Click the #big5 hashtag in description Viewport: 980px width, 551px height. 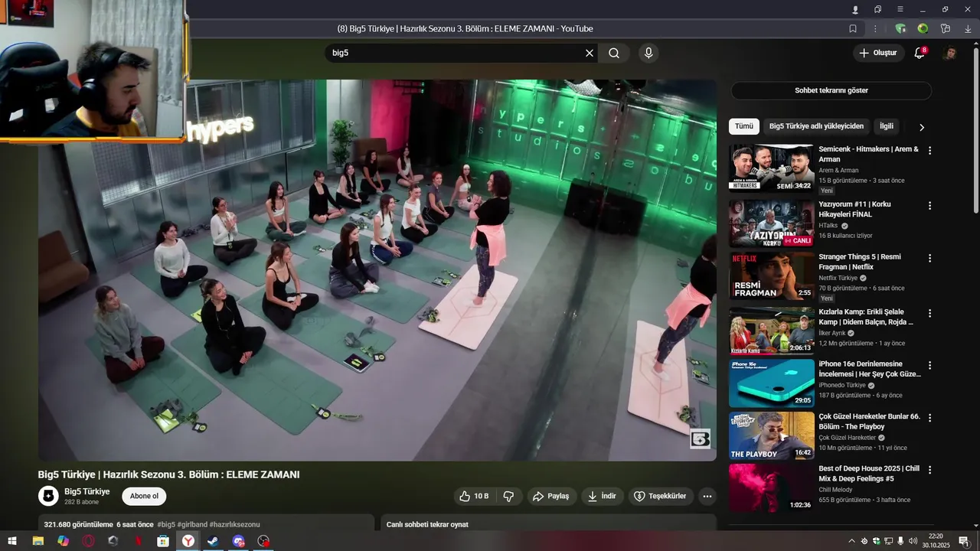tap(166, 524)
